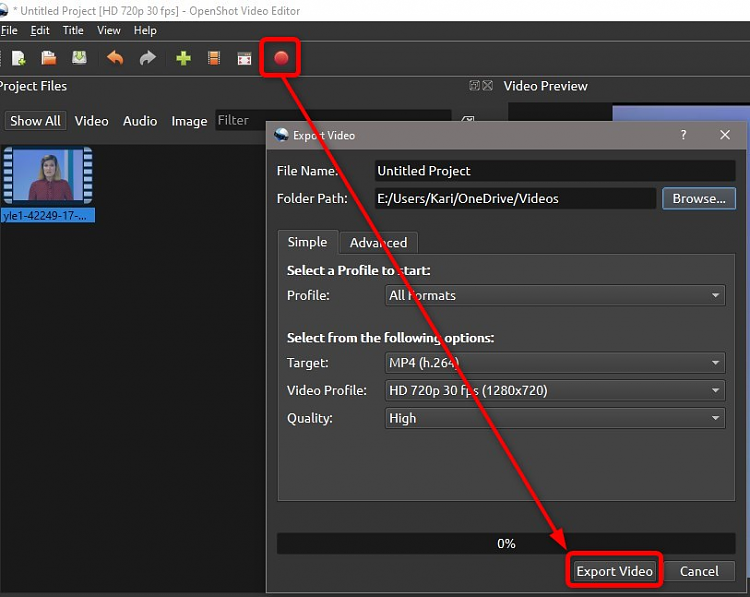This screenshot has width=750, height=597.
Task: Redo with the gray arrow icon
Action: click(147, 58)
